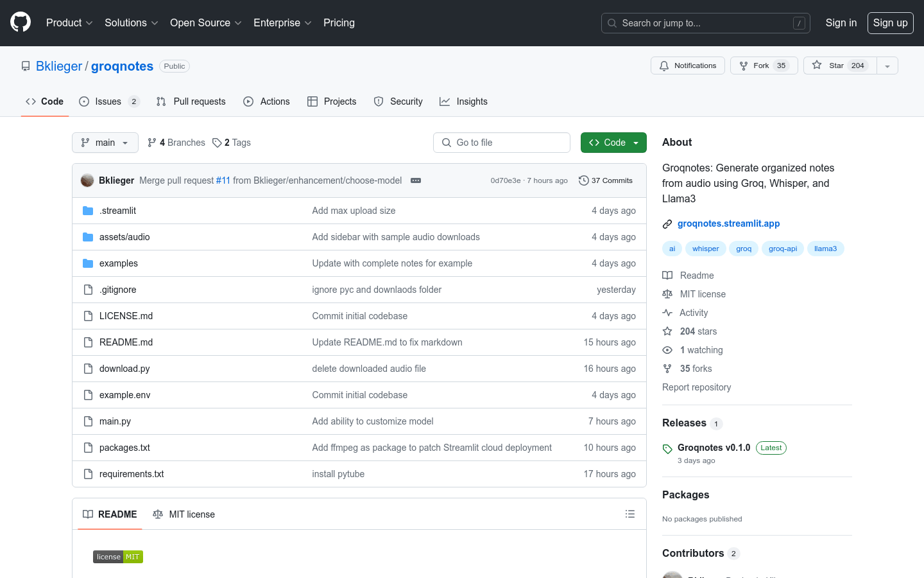Open the .streamlit folder
Image resolution: width=924 pixels, height=578 pixels.
(117, 211)
